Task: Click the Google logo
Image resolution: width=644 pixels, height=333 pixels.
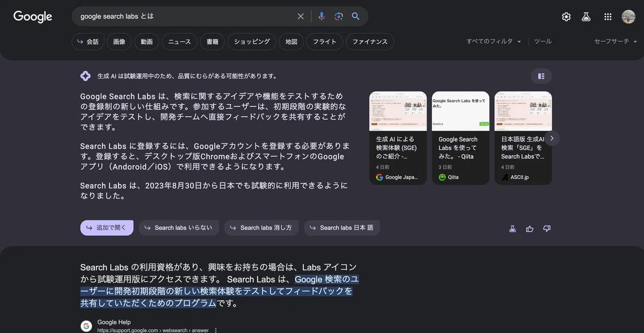Action: (33, 17)
